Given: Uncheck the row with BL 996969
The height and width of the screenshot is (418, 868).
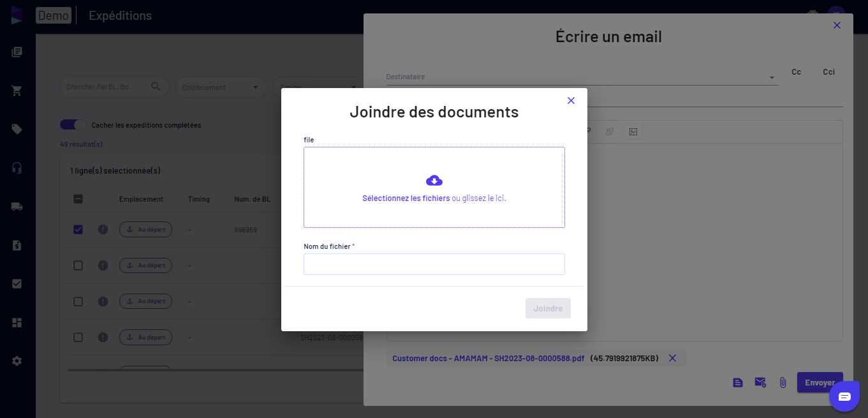Looking at the screenshot, I should coord(78,229).
